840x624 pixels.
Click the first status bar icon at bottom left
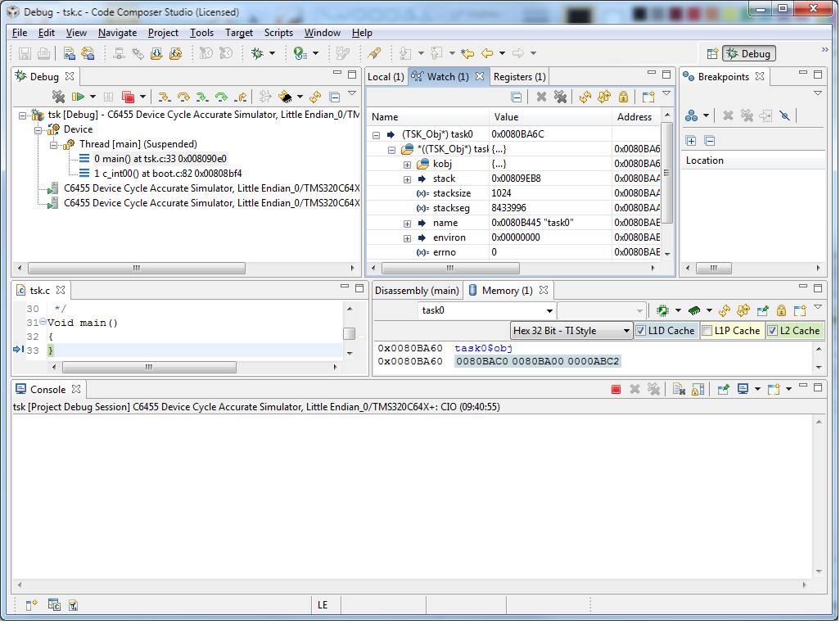point(32,604)
